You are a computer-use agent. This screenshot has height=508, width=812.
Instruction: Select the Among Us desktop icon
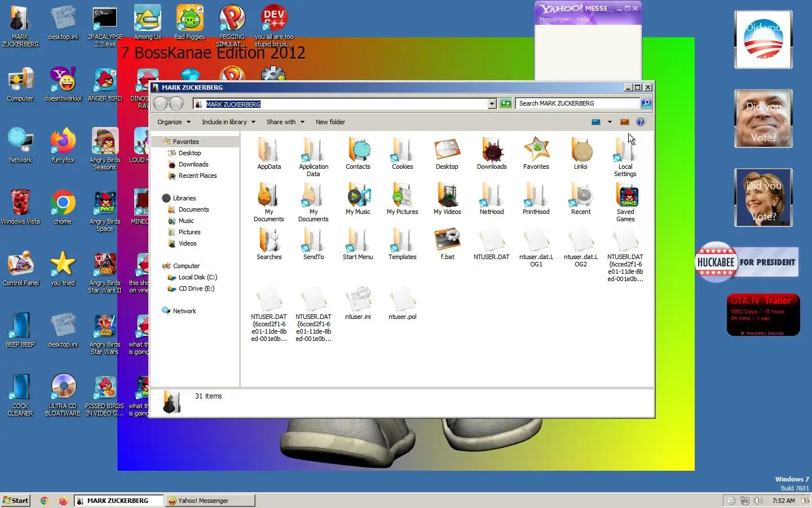pos(147,23)
